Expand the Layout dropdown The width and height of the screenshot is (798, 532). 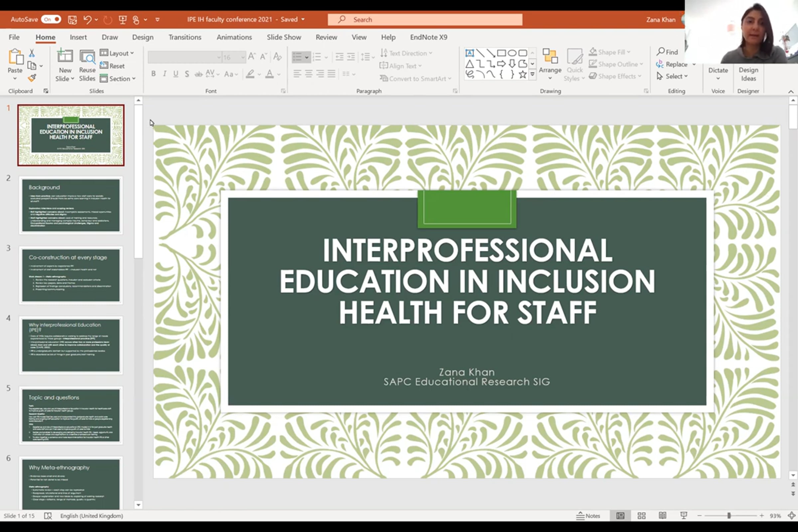pyautogui.click(x=117, y=53)
